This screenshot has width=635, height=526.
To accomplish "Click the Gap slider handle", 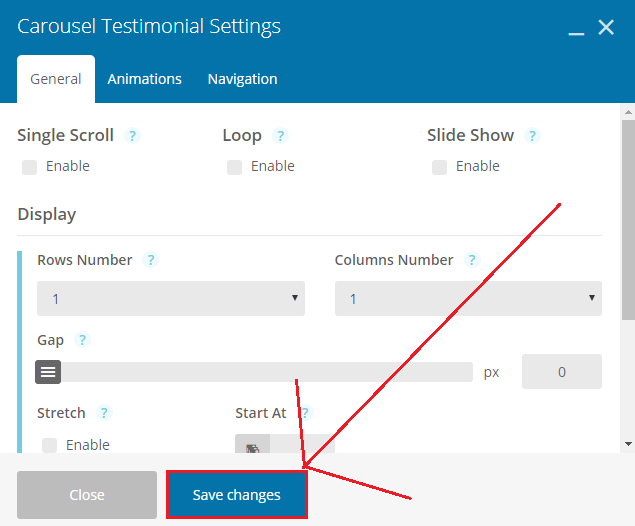I will (48, 372).
